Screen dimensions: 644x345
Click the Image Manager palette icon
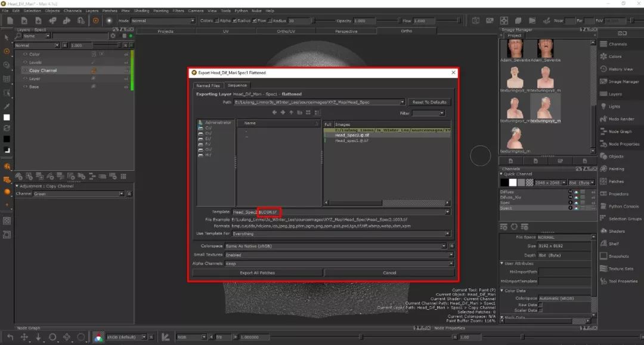click(603, 81)
